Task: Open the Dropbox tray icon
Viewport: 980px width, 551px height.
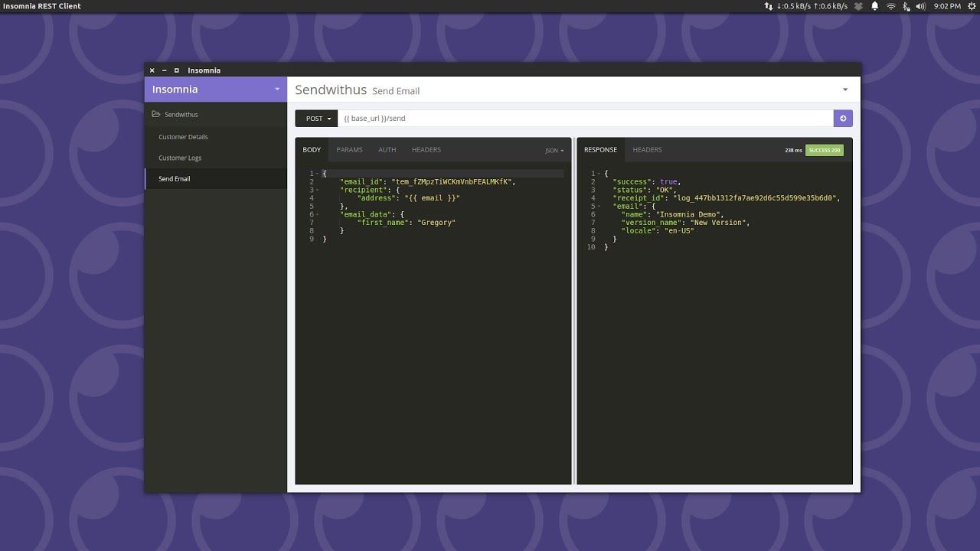Action: pyautogui.click(x=859, y=6)
